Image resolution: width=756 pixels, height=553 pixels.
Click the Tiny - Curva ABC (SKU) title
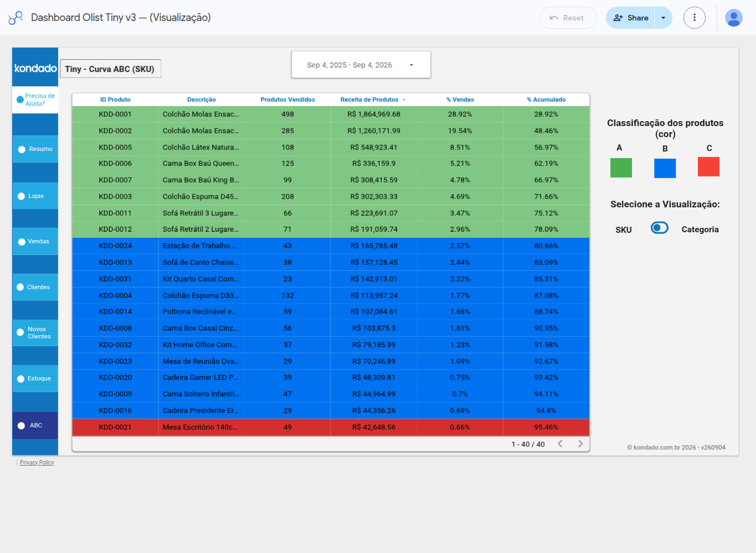pyautogui.click(x=110, y=69)
